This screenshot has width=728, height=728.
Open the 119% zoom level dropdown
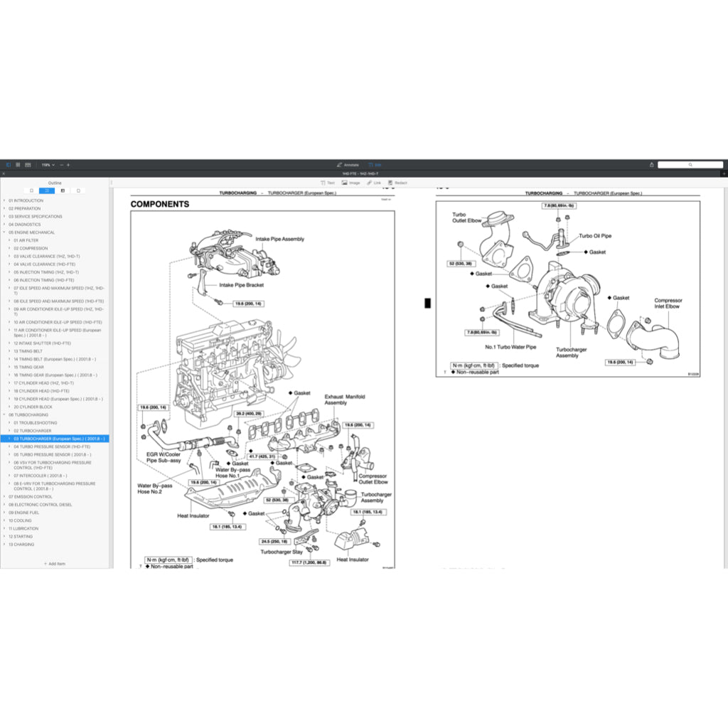click(48, 165)
